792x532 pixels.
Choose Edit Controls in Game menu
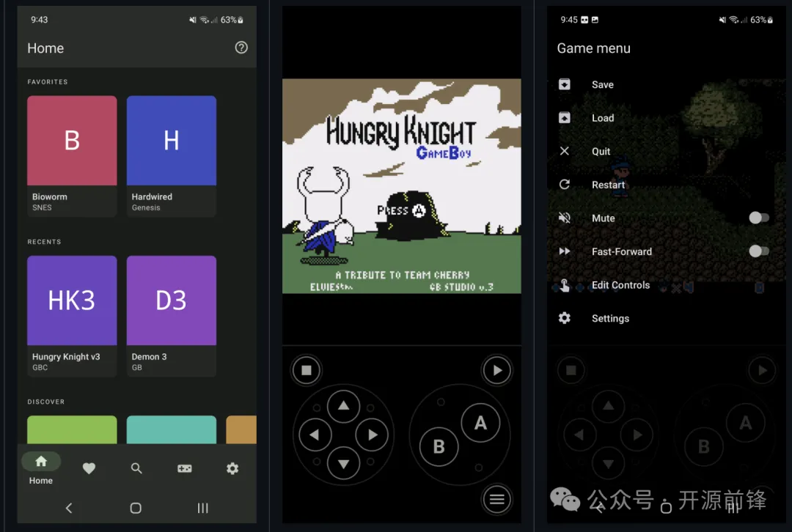(x=620, y=285)
